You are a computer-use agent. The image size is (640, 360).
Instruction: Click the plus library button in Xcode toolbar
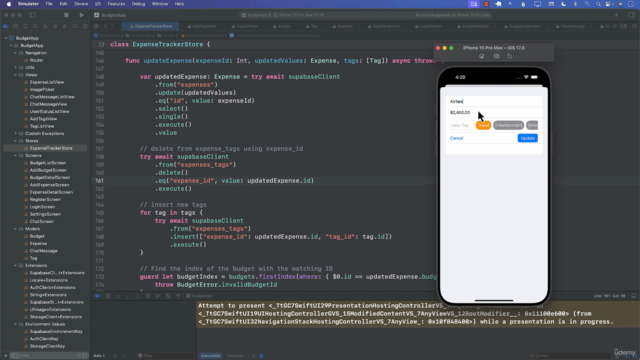pos(616,15)
